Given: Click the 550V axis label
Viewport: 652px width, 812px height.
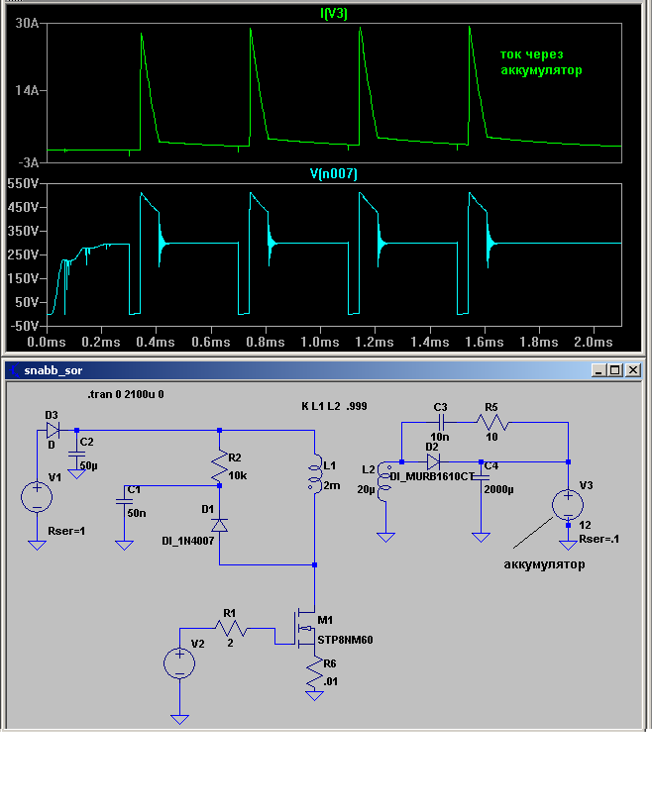Looking at the screenshot, I should click(24, 183).
